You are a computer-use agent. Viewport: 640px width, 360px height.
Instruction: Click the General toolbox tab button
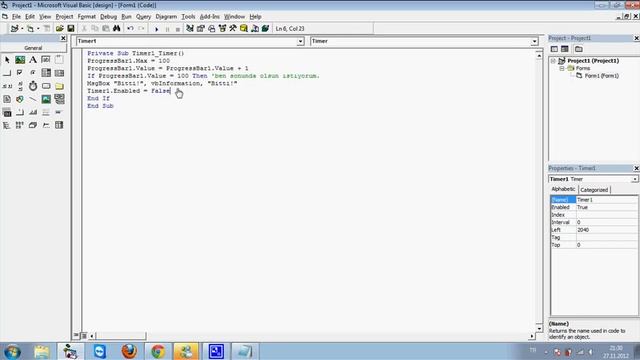click(x=33, y=48)
